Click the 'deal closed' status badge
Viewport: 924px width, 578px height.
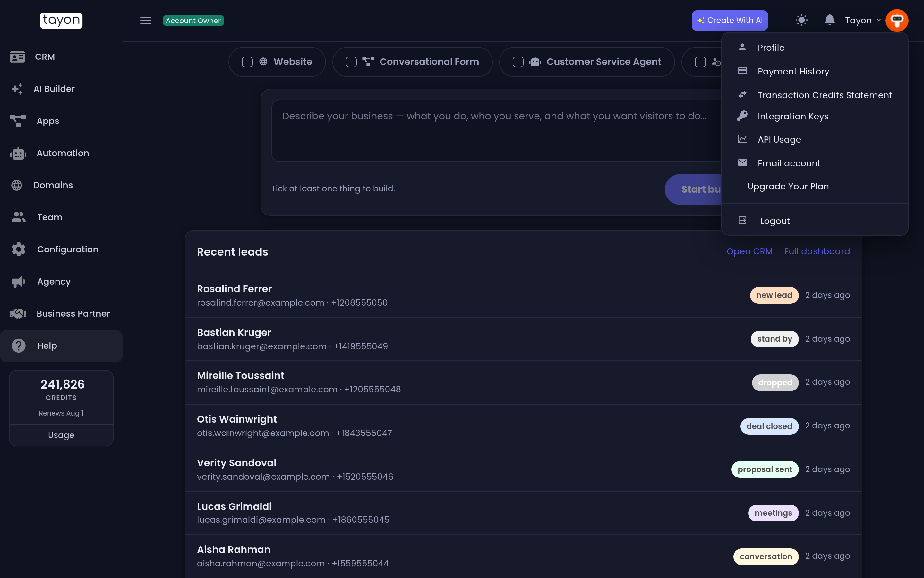point(769,426)
